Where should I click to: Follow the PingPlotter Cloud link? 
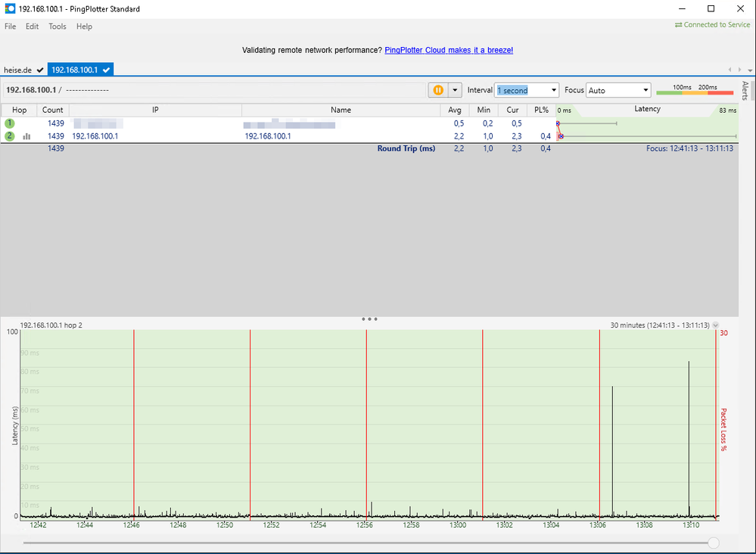click(x=448, y=50)
